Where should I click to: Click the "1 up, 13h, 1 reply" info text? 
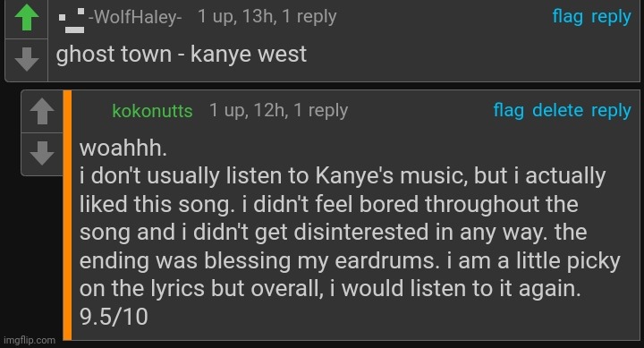[267, 17]
